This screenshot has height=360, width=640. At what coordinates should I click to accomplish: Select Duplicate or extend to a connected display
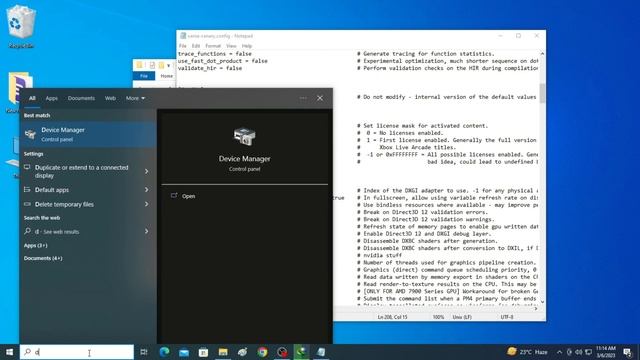[x=88, y=171]
